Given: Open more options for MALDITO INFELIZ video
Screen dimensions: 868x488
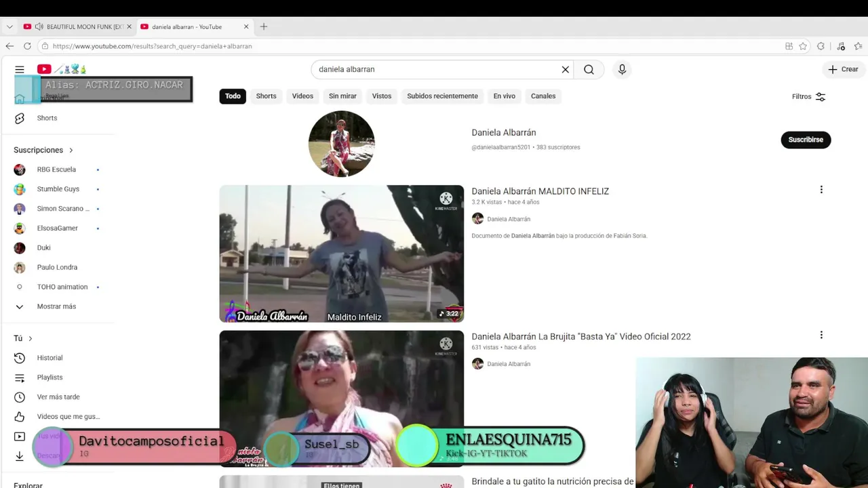Looking at the screenshot, I should click(x=821, y=190).
